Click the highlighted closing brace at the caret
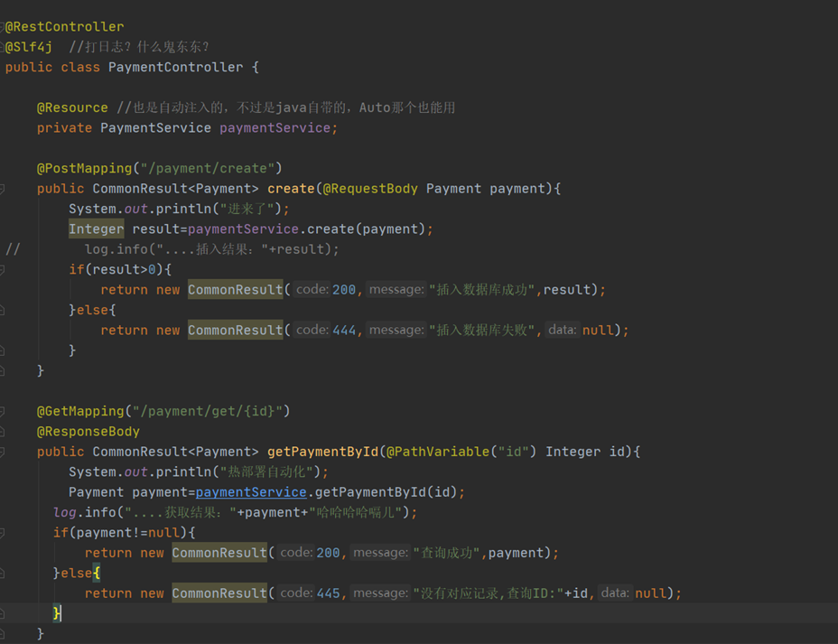The width and height of the screenshot is (838, 644). point(57,613)
